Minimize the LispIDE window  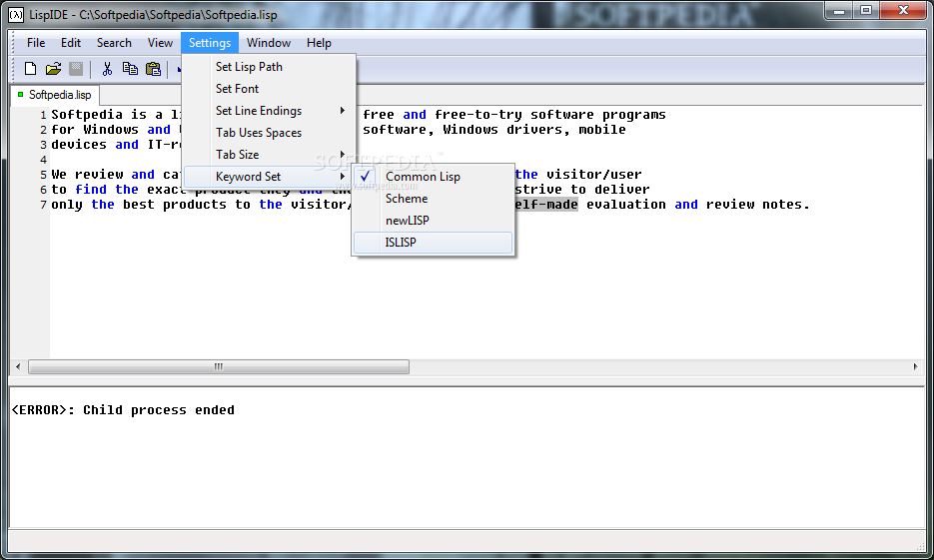pos(839,11)
